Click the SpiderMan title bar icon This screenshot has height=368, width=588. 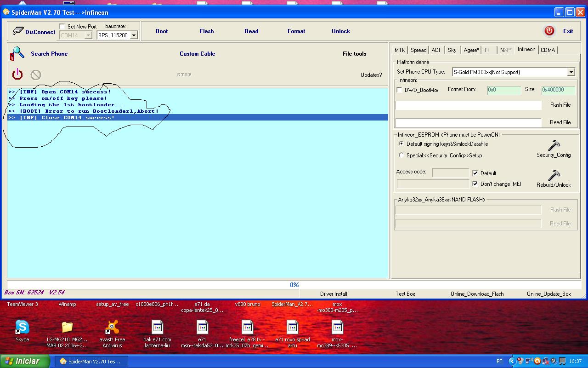click(x=6, y=12)
